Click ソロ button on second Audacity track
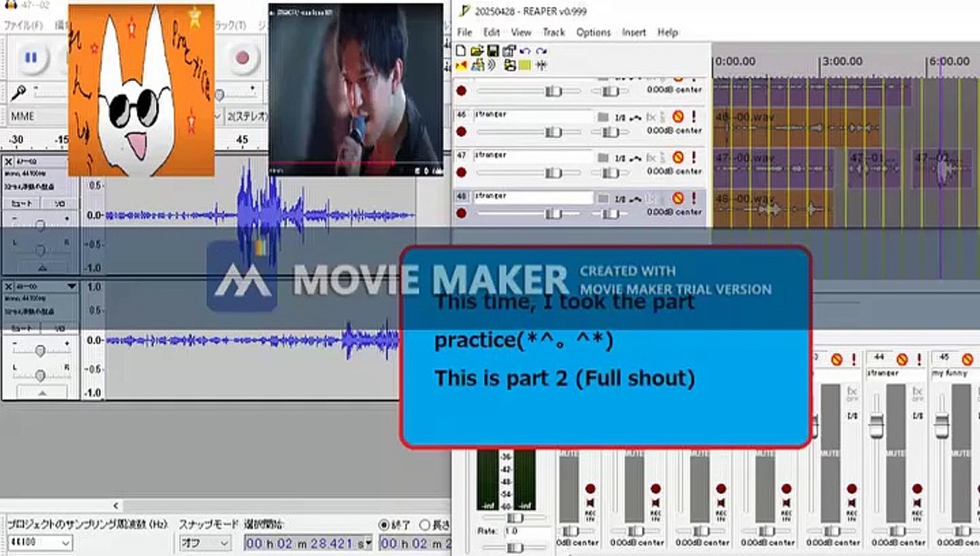The width and height of the screenshot is (980, 556). [x=59, y=328]
